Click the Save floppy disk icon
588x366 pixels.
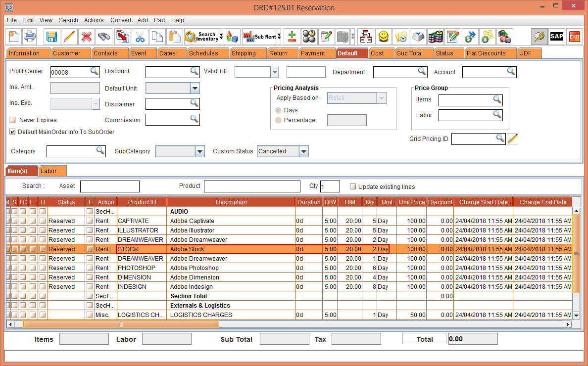(x=51, y=37)
